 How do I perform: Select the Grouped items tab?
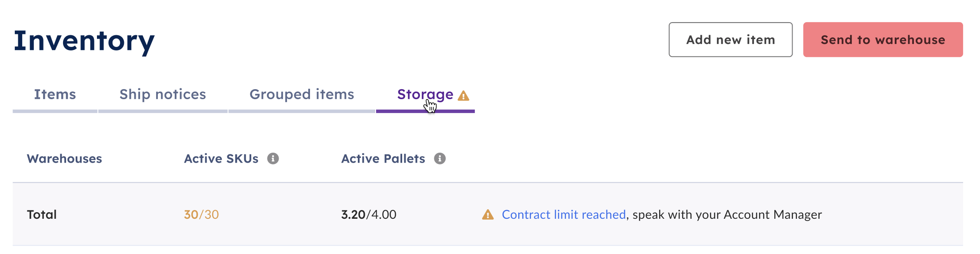tap(302, 94)
